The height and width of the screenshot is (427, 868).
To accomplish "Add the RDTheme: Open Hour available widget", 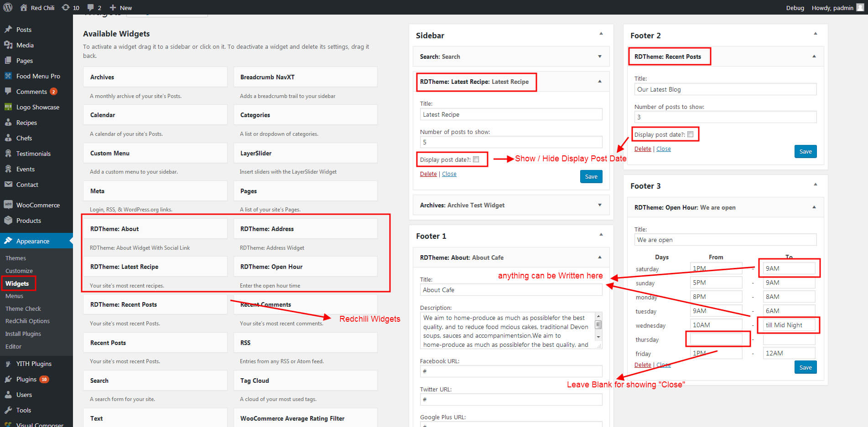I will coord(305,267).
